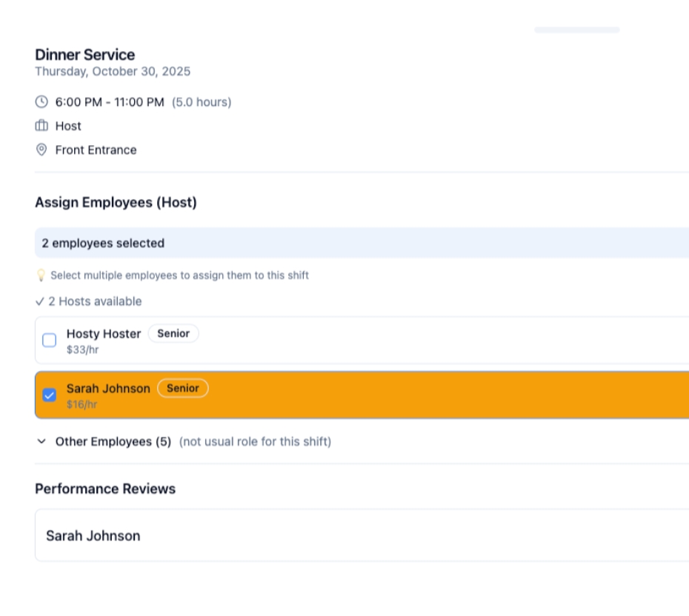Click the lightbulb tip icon
689x616 pixels.
(41, 275)
